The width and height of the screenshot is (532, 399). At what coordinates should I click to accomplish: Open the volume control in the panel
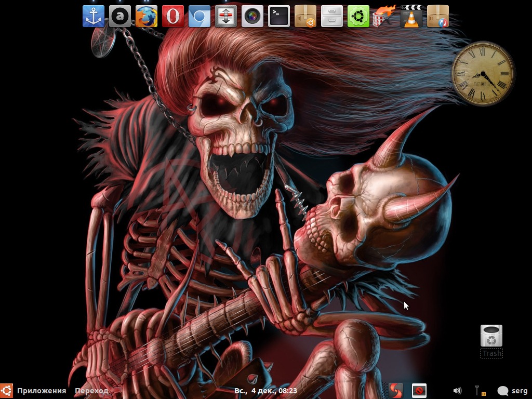[457, 391]
